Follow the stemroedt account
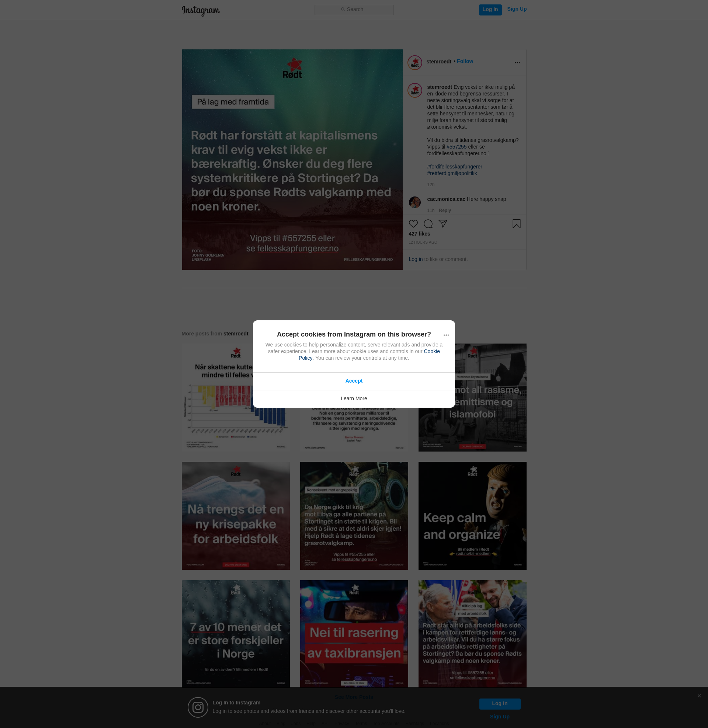Image resolution: width=708 pixels, height=728 pixels. (x=465, y=61)
